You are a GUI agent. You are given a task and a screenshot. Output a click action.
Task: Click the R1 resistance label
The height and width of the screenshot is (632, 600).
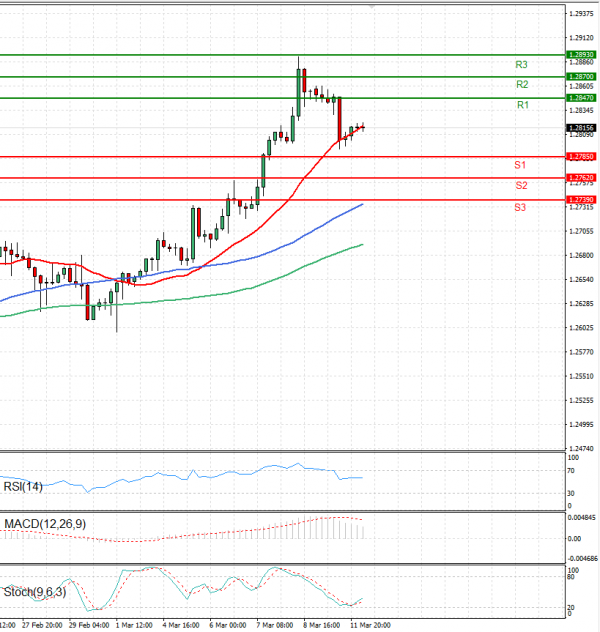pos(523,105)
